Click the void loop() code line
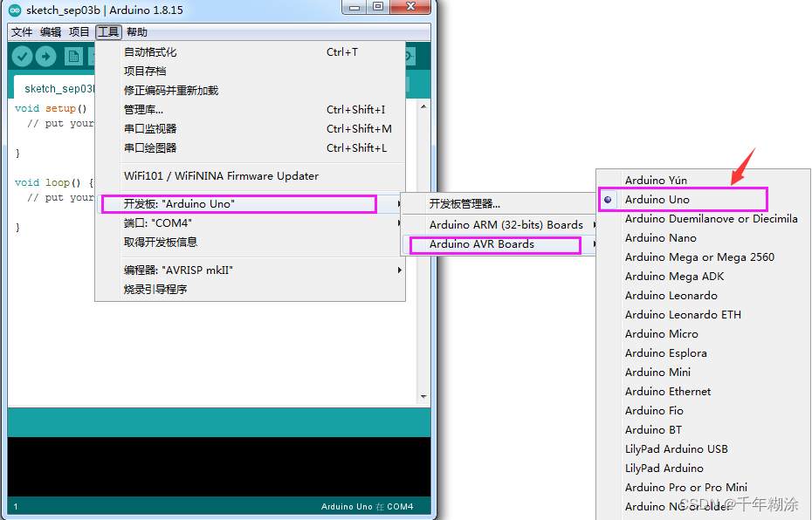Viewport: 812px width, 520px height. pyautogui.click(x=54, y=182)
